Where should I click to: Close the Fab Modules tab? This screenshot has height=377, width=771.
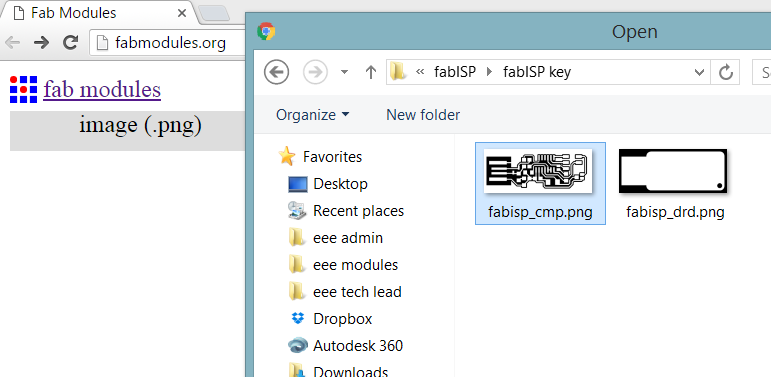181,13
